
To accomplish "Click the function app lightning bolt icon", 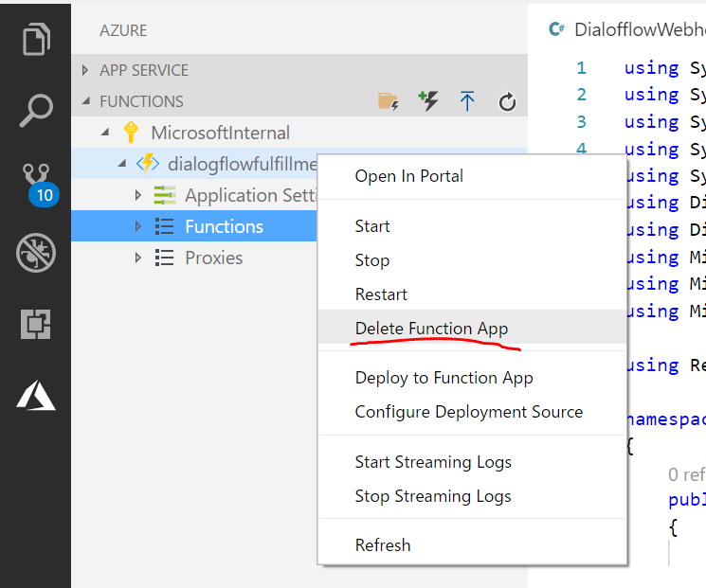I will coord(148,164).
